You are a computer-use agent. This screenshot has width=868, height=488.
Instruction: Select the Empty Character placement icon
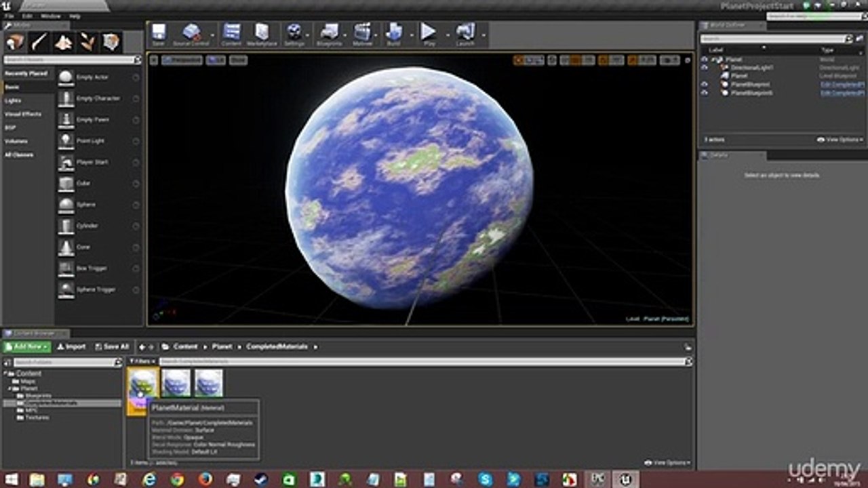[66, 98]
